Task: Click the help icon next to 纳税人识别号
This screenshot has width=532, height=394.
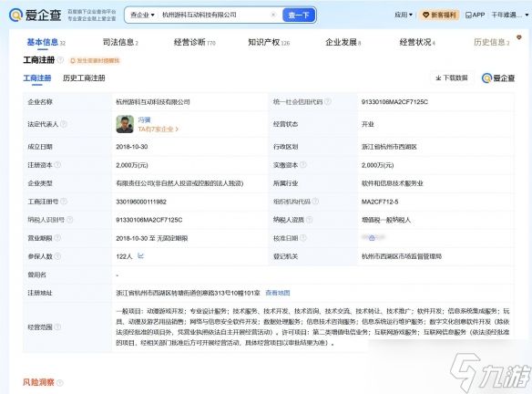Action: point(69,220)
